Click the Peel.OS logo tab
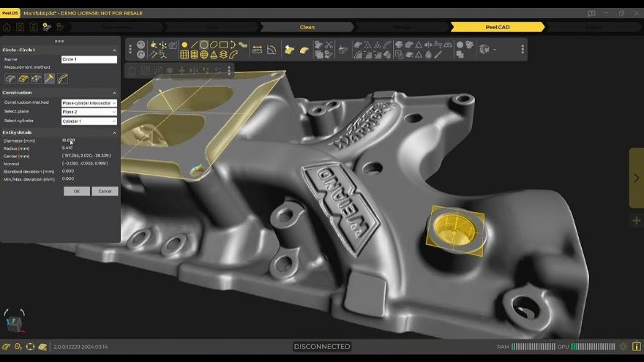 (x=10, y=13)
